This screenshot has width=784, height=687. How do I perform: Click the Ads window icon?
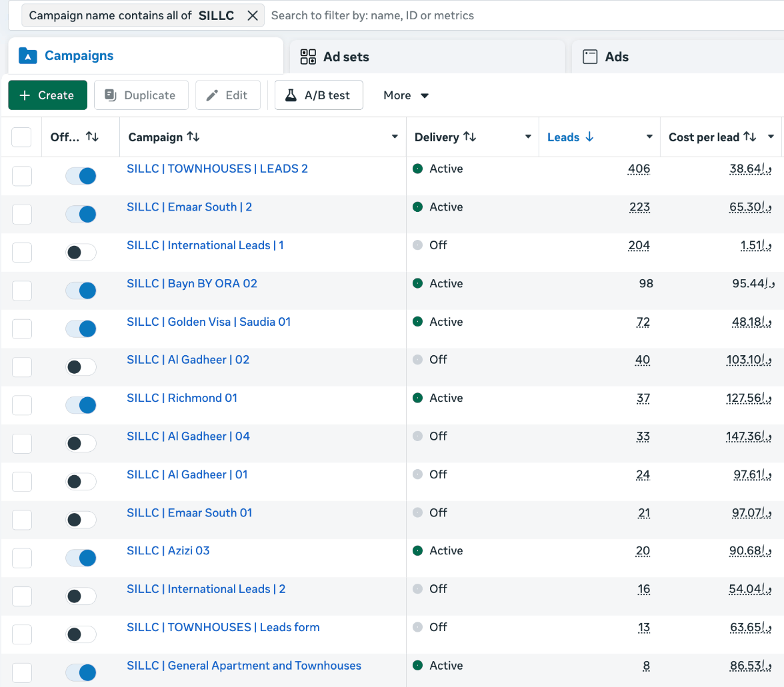[x=590, y=57]
